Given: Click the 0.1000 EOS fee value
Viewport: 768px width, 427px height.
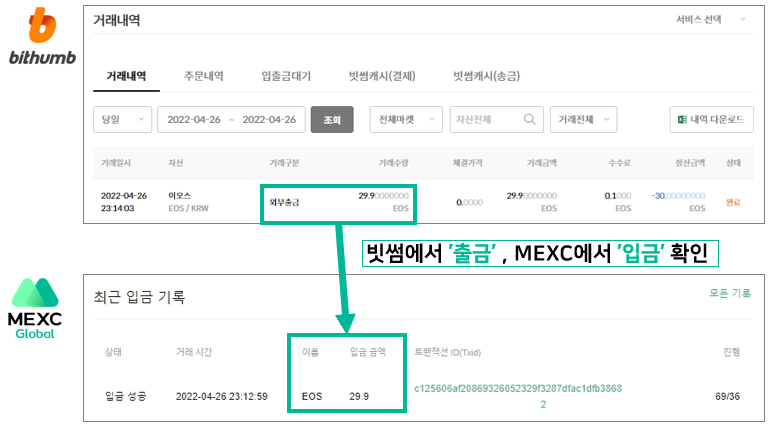Looking at the screenshot, I should point(618,202).
